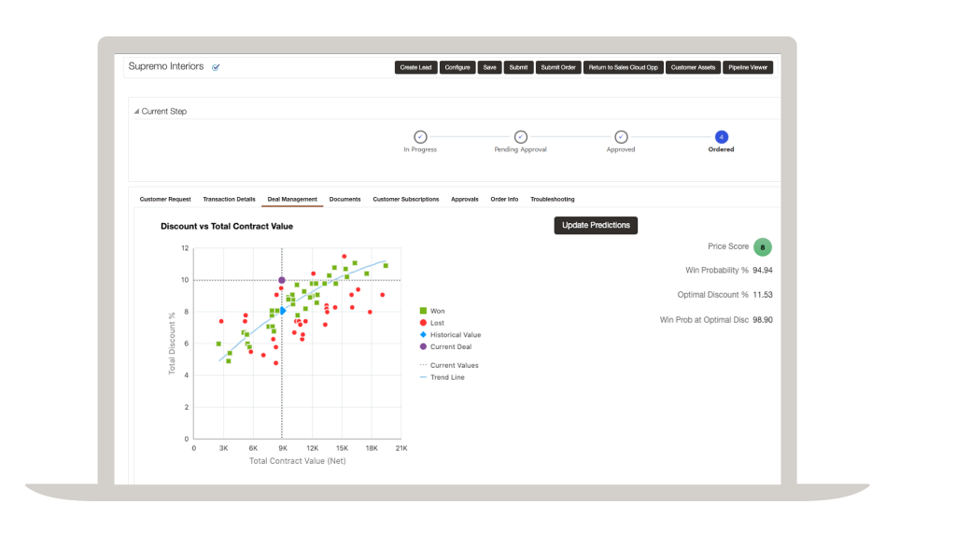Toggle Trend Line in the chart legend
Screen dimensions: 956x560
pos(446,377)
